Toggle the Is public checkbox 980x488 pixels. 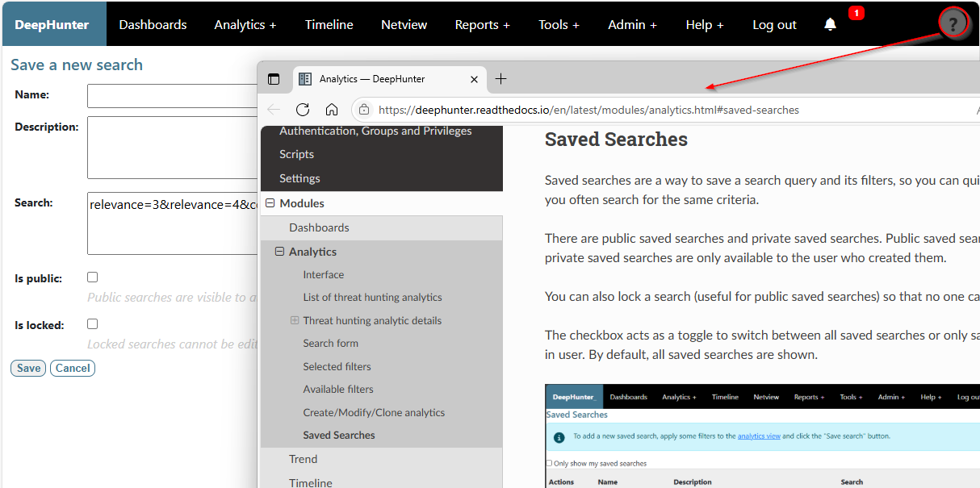[x=92, y=277]
